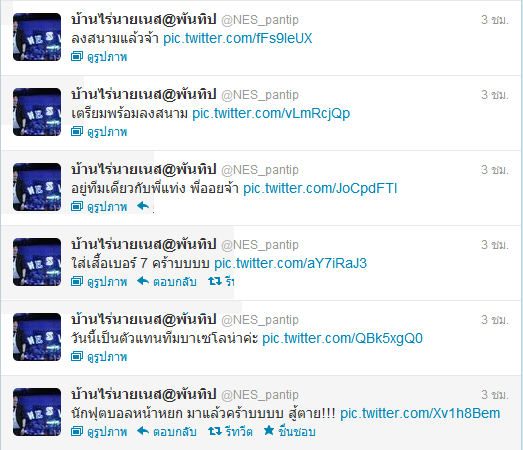Open link pic.twitter.com/aY7iRaJ3
The width and height of the screenshot is (523, 450).
(x=291, y=264)
